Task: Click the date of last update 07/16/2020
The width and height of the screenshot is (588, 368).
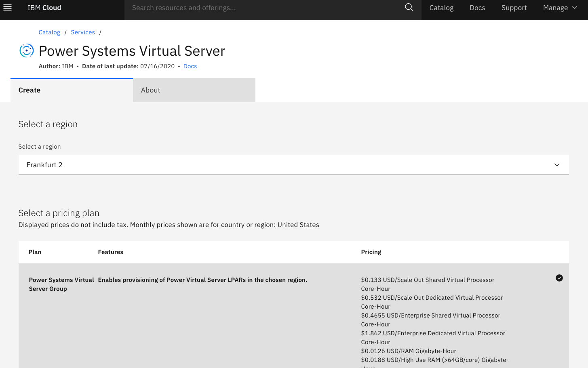Action: tap(157, 66)
